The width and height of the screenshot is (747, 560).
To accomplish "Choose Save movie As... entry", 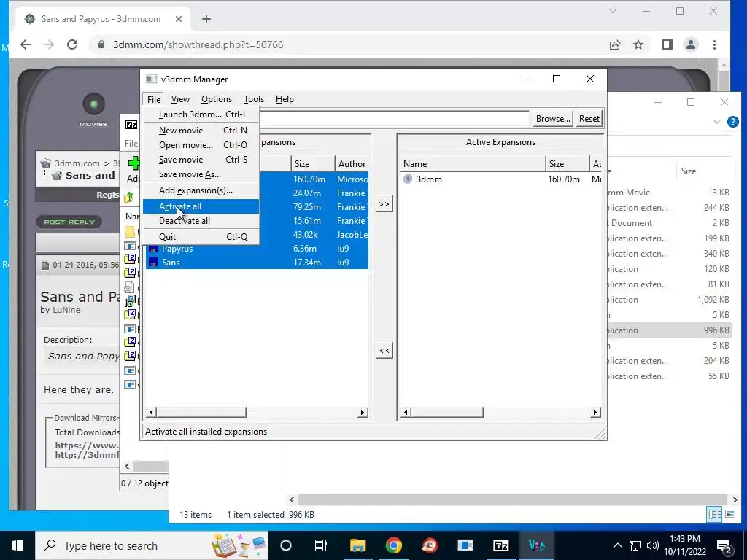I will [x=201, y=174].
